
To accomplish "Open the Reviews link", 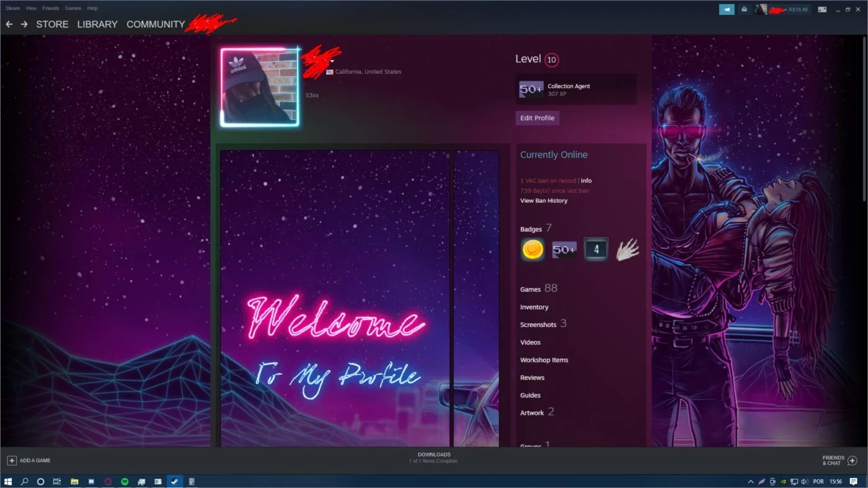I will tap(532, 378).
